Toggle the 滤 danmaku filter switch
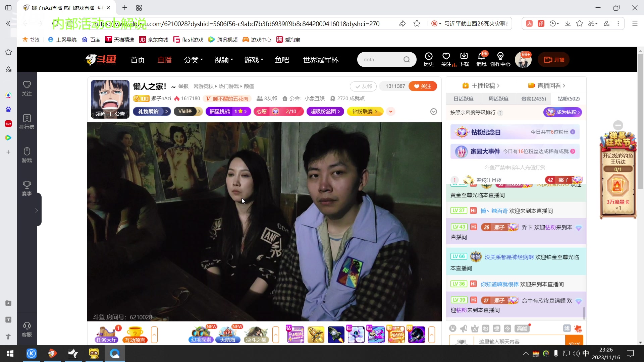Image resolution: width=644 pixels, height=362 pixels. (x=567, y=328)
